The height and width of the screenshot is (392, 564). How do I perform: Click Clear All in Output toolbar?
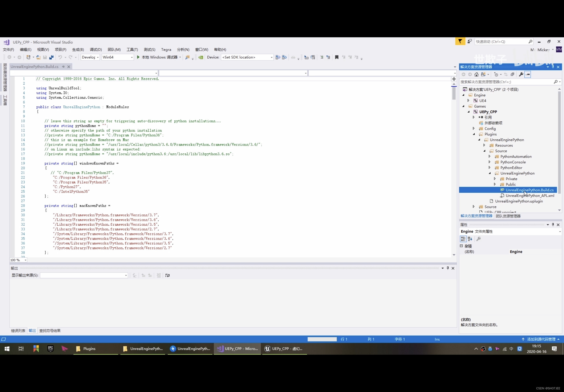[x=159, y=275]
